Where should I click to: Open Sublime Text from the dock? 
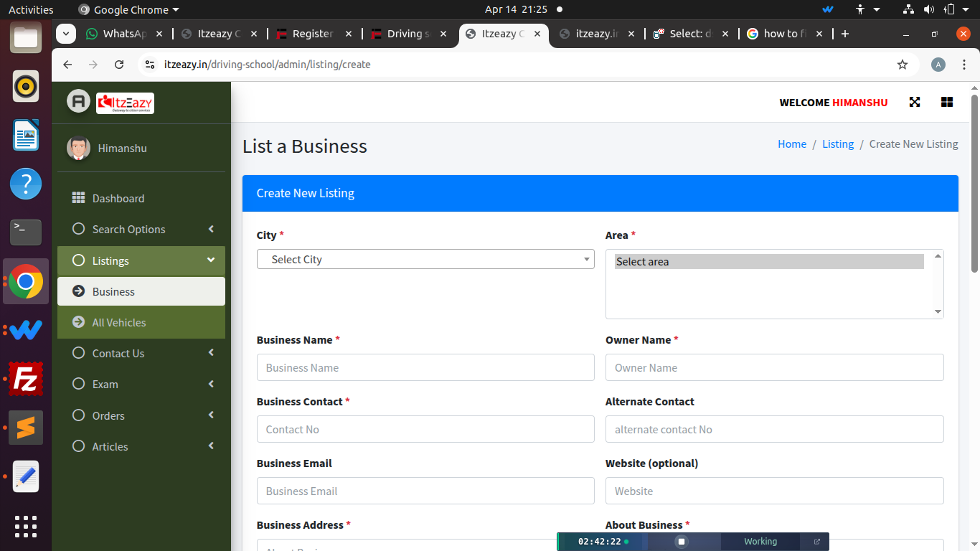(x=26, y=428)
